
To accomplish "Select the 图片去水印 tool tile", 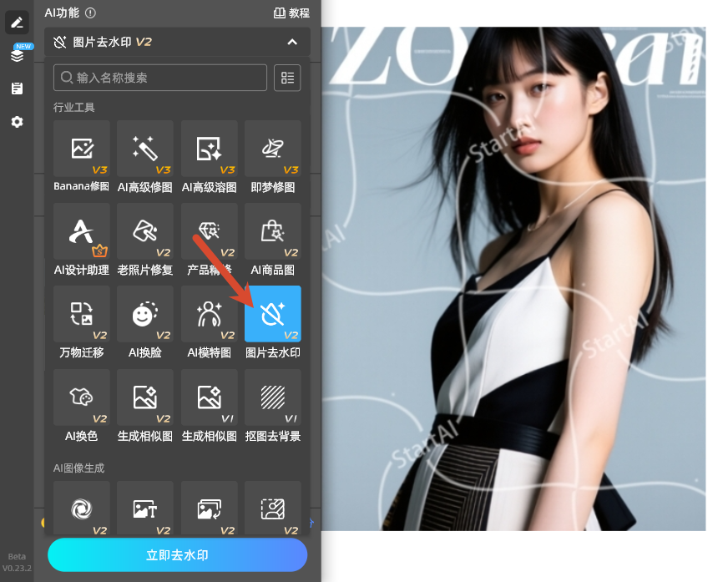I will pos(272,314).
